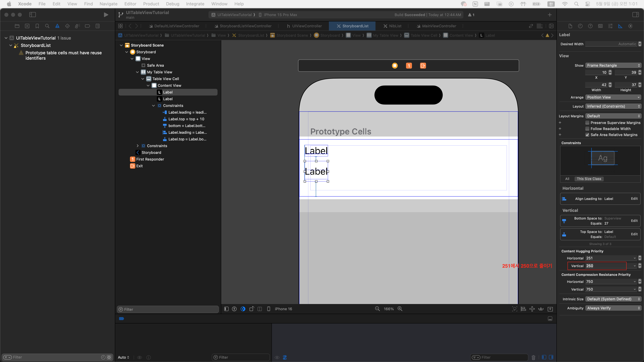
Task: Expand the collapsed Constraints group under View
Action: click(x=138, y=146)
